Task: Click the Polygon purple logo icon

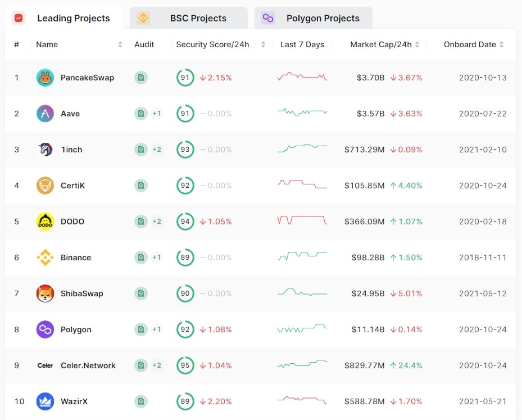Action: tap(45, 329)
